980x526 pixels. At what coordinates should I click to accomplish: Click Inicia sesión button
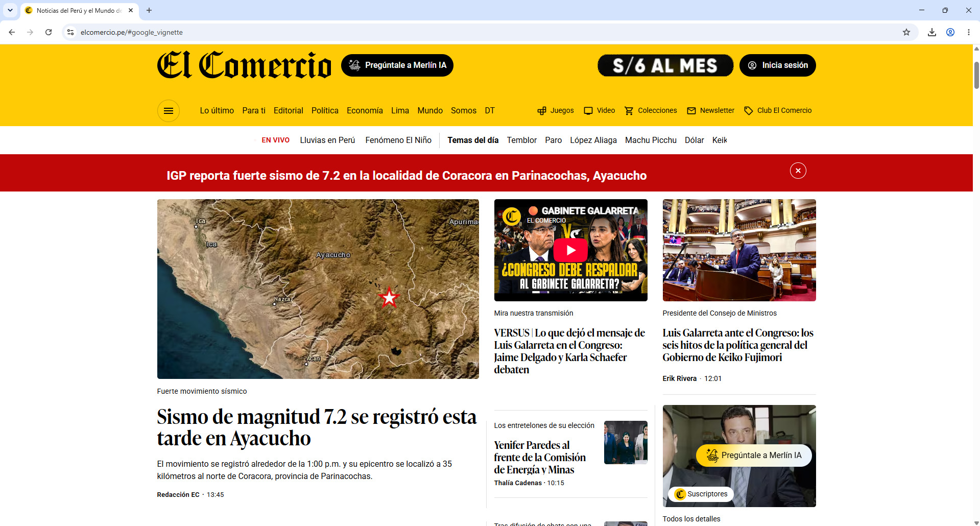tap(778, 65)
